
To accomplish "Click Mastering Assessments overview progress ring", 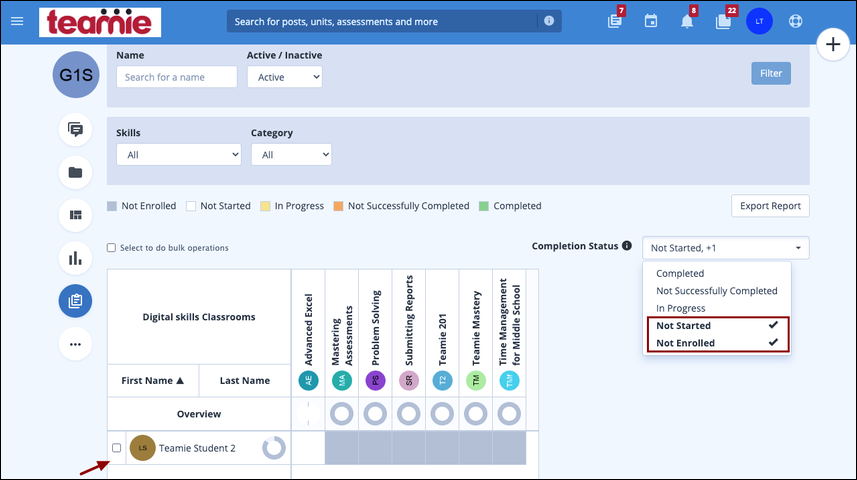I will [342, 414].
